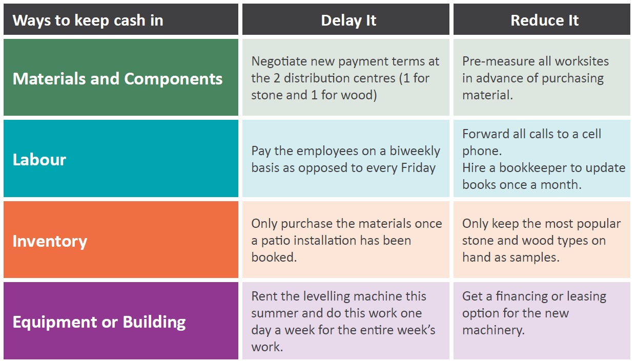This screenshot has height=364, width=637.
Task: Click the 'Forward all calls to a cell phone' text
Action: 532,142
